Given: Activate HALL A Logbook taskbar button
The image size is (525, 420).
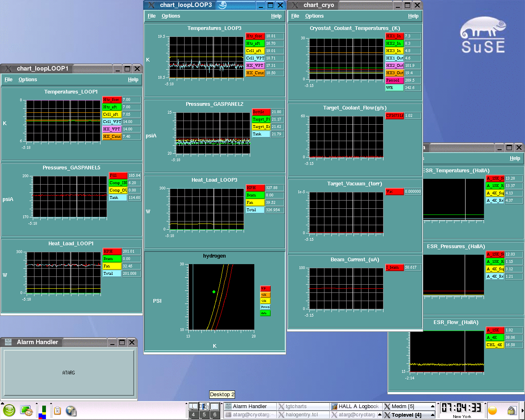Looking at the screenshot, I should tap(356, 406).
